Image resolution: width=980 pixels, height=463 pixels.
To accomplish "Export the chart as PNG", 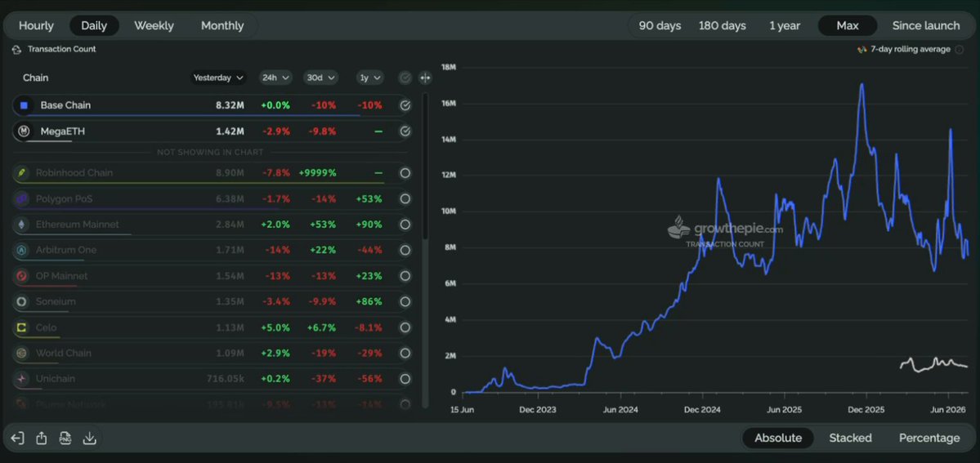I will click(x=65, y=438).
